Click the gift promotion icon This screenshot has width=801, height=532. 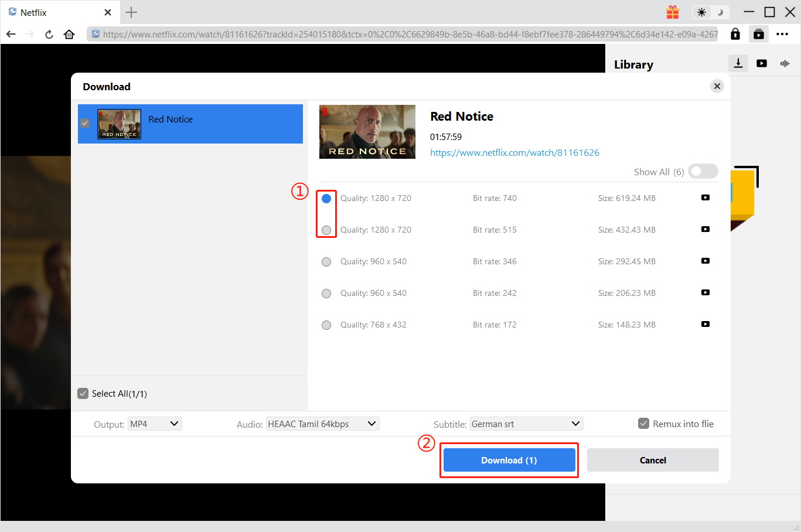pos(672,12)
